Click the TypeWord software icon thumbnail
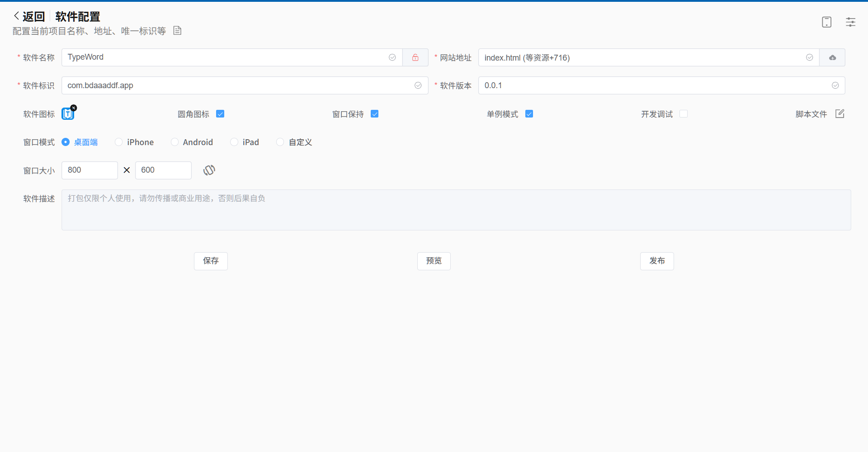 pos(67,114)
